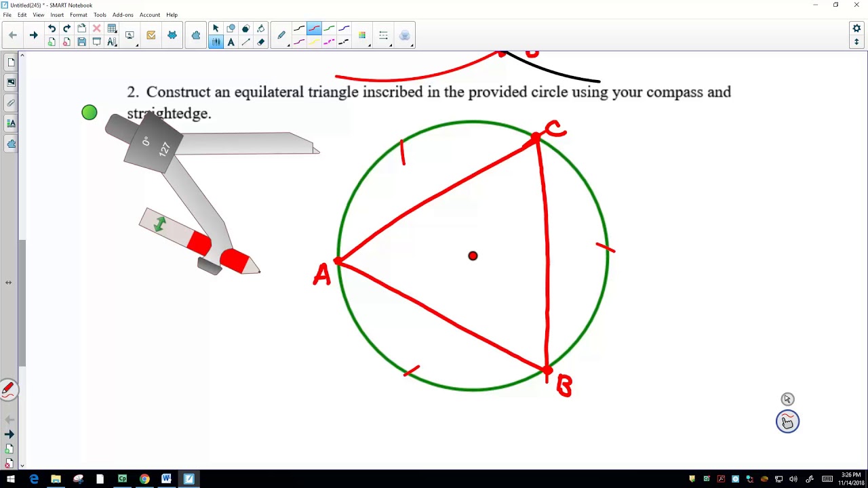This screenshot has height=488, width=868.
Task: Open Google Chrome from taskbar
Action: tap(144, 479)
